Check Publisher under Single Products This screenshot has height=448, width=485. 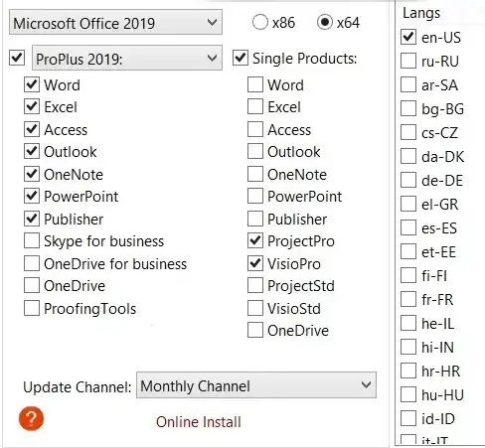pos(255,219)
